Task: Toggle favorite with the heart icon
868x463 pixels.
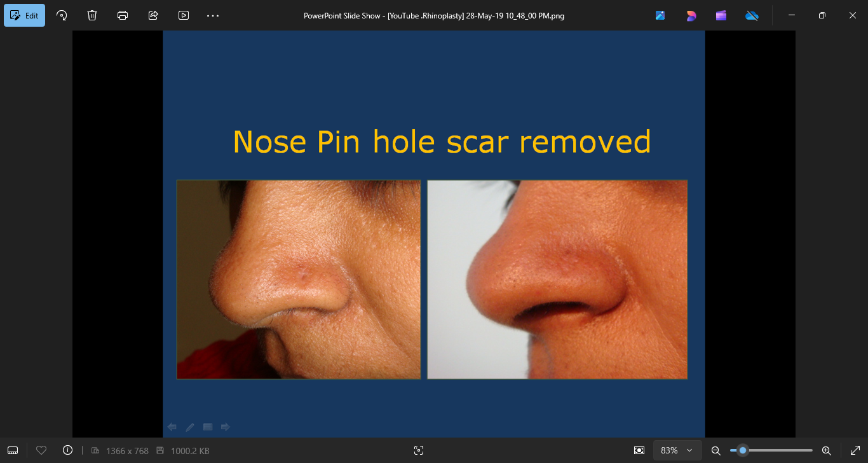Action: 41,450
